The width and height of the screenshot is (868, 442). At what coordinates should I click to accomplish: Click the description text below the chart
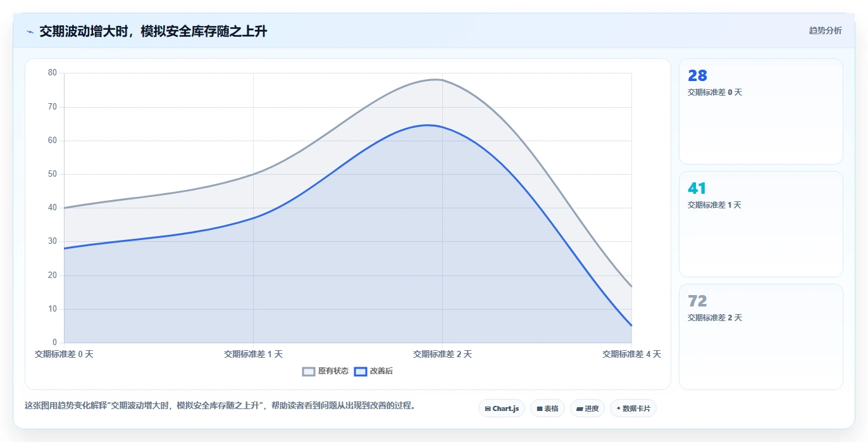(x=220, y=406)
